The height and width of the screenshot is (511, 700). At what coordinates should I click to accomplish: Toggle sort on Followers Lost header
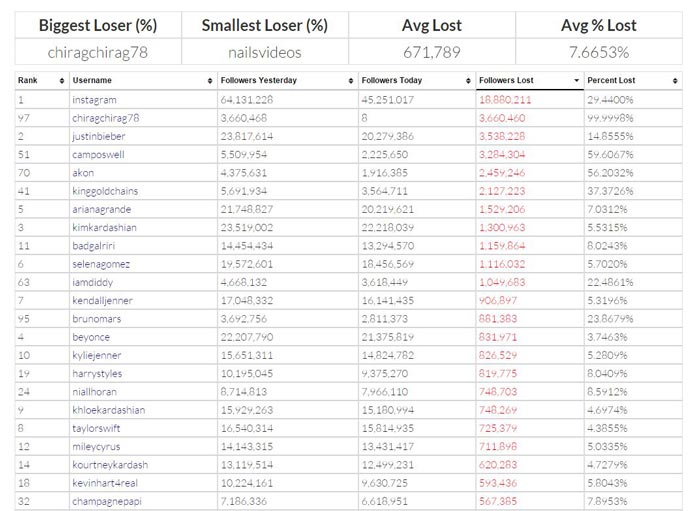tap(530, 81)
